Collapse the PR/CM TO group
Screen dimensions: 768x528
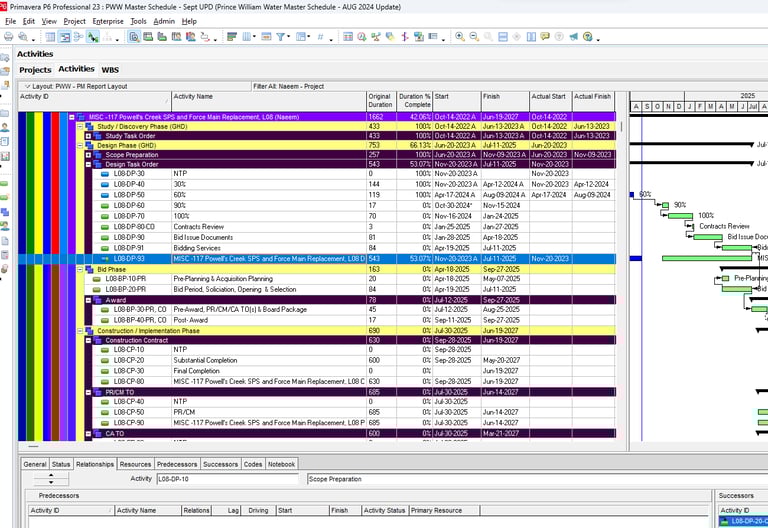coord(89,392)
